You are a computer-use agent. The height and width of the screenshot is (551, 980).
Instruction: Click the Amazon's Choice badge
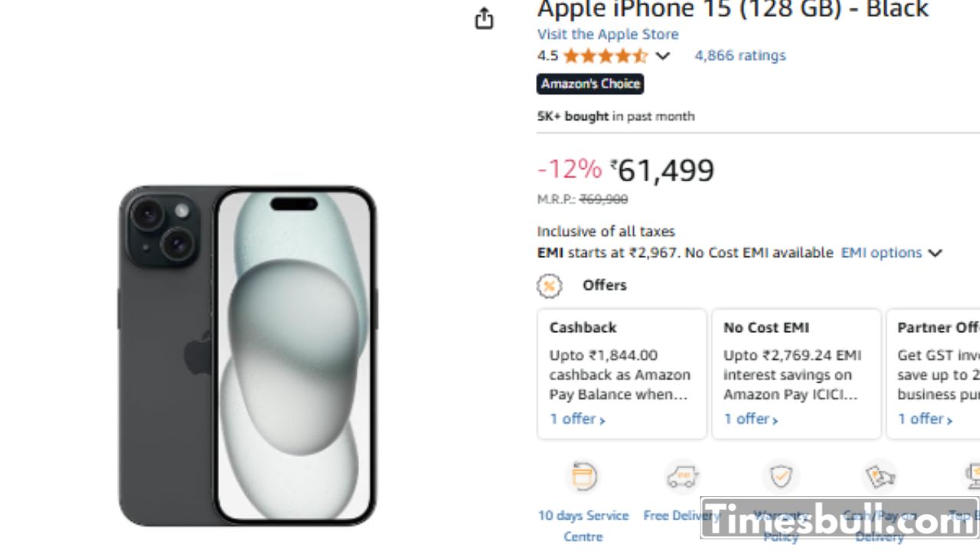point(590,84)
